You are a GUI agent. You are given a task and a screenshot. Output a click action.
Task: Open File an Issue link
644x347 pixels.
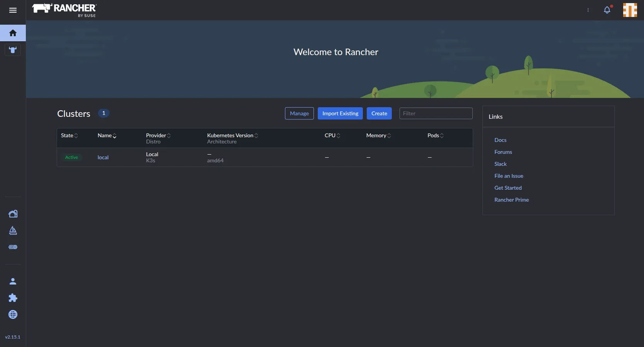tap(509, 176)
